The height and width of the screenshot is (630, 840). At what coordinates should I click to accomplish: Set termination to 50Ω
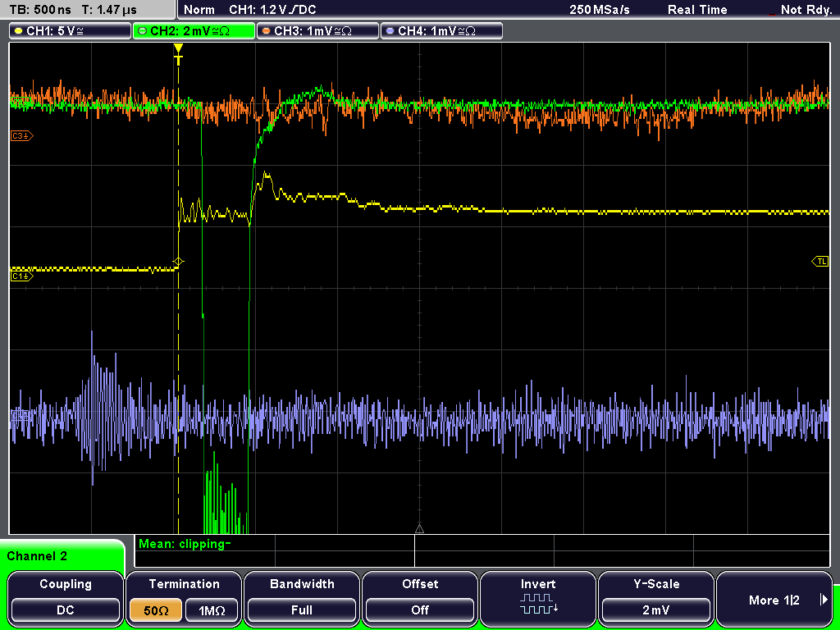click(x=156, y=610)
